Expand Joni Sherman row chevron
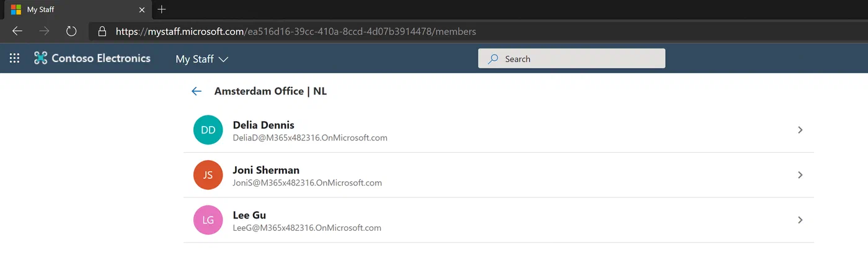Screen dimensions: 868x265 [800, 175]
